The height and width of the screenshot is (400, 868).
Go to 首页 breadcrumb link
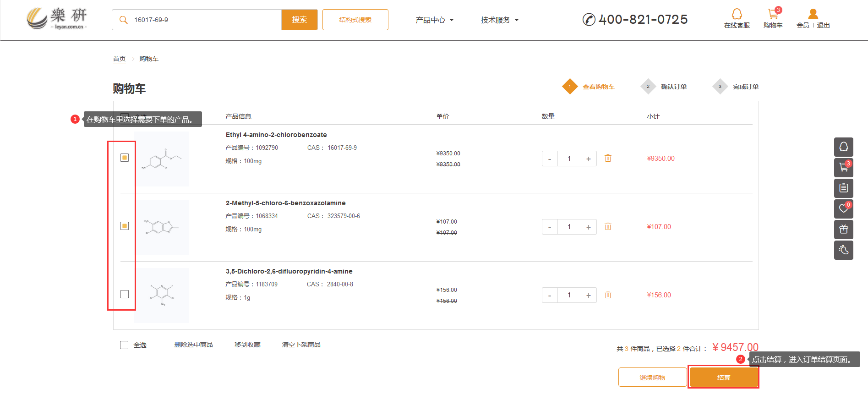(x=119, y=59)
